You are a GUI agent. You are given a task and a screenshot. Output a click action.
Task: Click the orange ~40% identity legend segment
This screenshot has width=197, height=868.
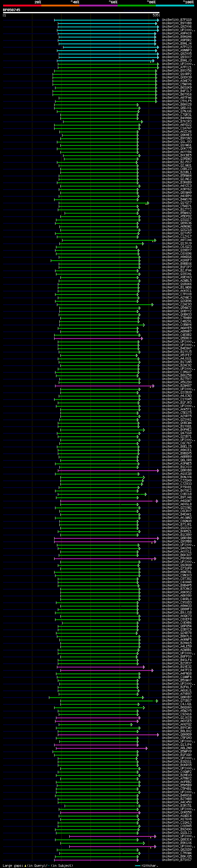[x=60, y=6]
